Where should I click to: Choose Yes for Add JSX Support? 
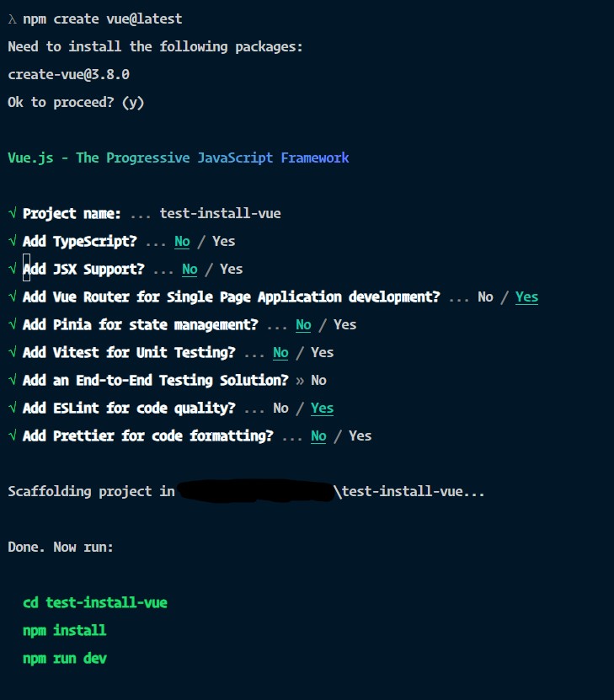(x=231, y=269)
